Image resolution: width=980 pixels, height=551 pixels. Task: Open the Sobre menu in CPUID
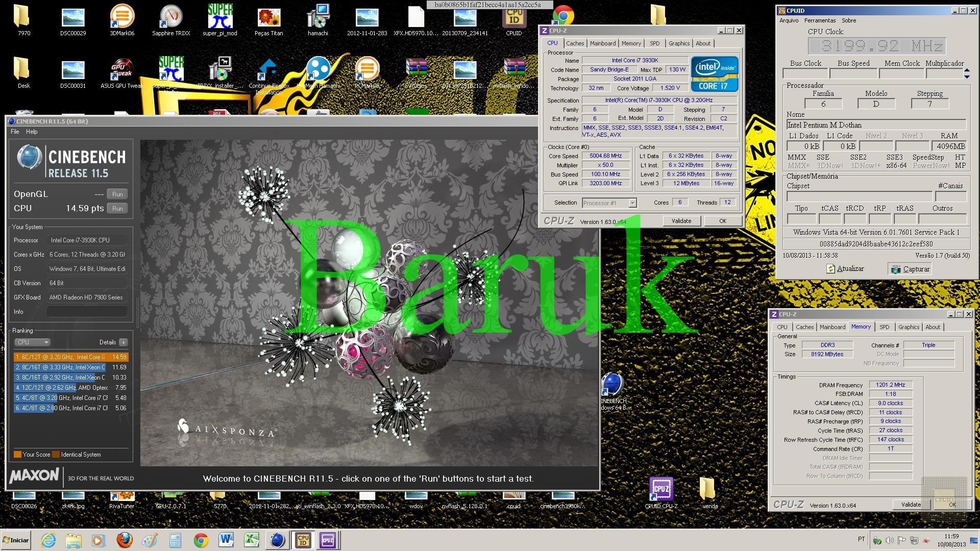pos(849,20)
